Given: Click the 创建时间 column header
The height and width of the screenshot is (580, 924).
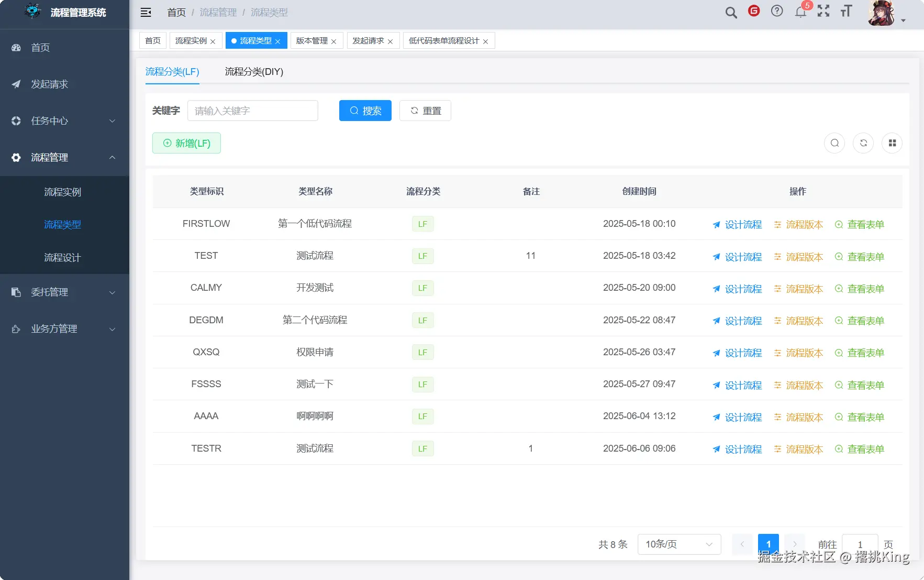Looking at the screenshot, I should click(639, 192).
